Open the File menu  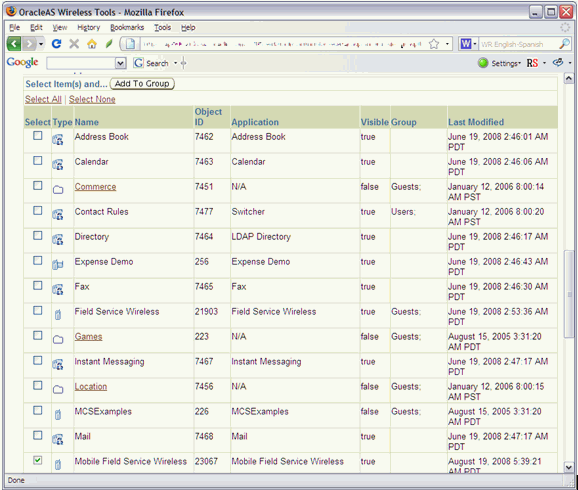(14, 28)
